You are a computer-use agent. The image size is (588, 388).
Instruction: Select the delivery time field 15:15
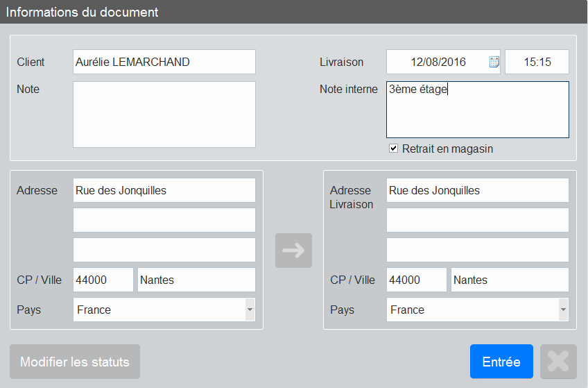click(x=537, y=62)
